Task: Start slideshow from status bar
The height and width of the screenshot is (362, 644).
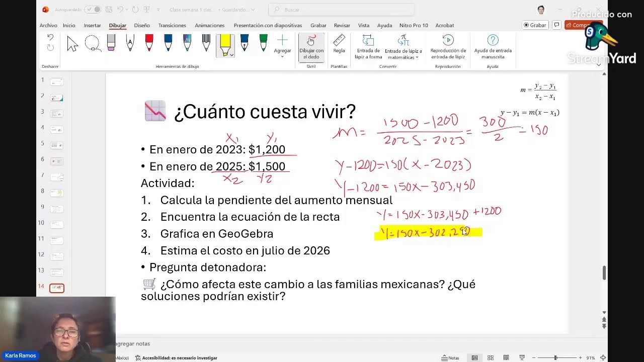Action: point(522,358)
